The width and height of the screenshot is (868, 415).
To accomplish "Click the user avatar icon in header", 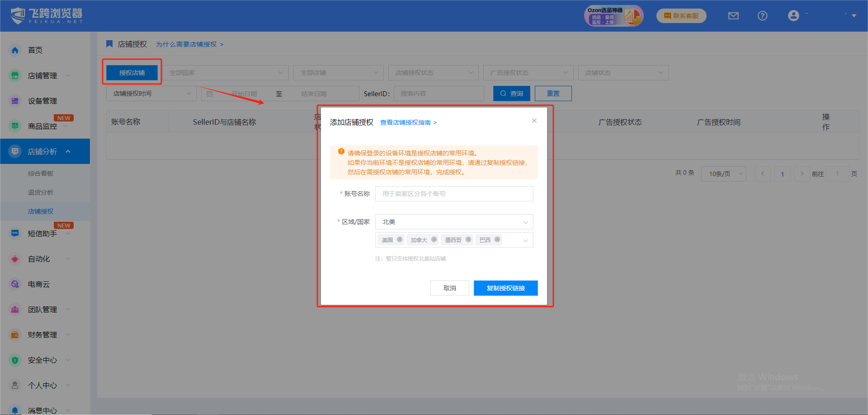I will coord(793,16).
